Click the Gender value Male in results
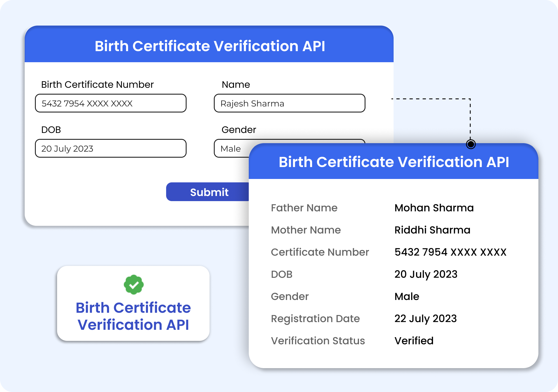 click(407, 297)
